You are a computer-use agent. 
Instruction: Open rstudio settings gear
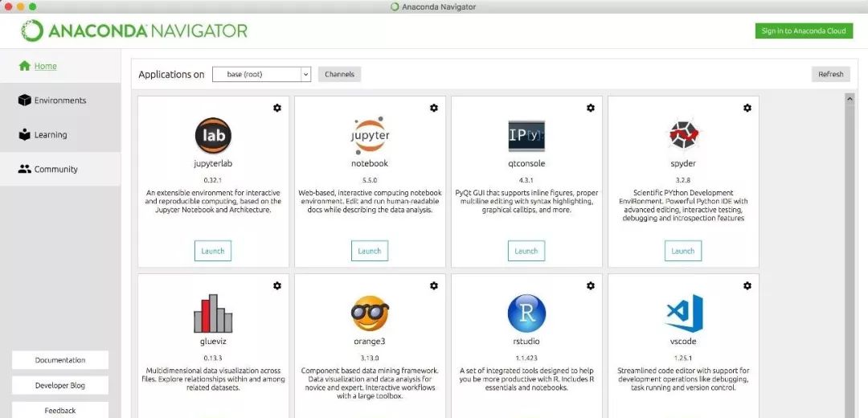591,285
